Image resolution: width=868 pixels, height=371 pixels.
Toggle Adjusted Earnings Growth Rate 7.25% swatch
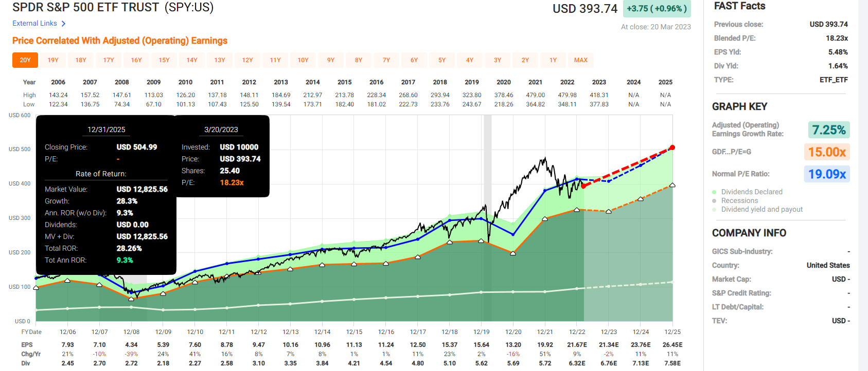pyautogui.click(x=828, y=129)
